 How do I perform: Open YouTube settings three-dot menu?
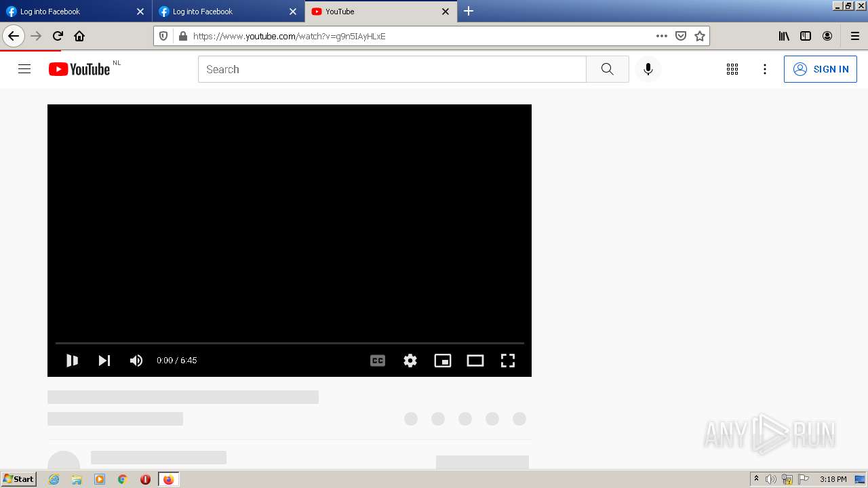coord(765,69)
